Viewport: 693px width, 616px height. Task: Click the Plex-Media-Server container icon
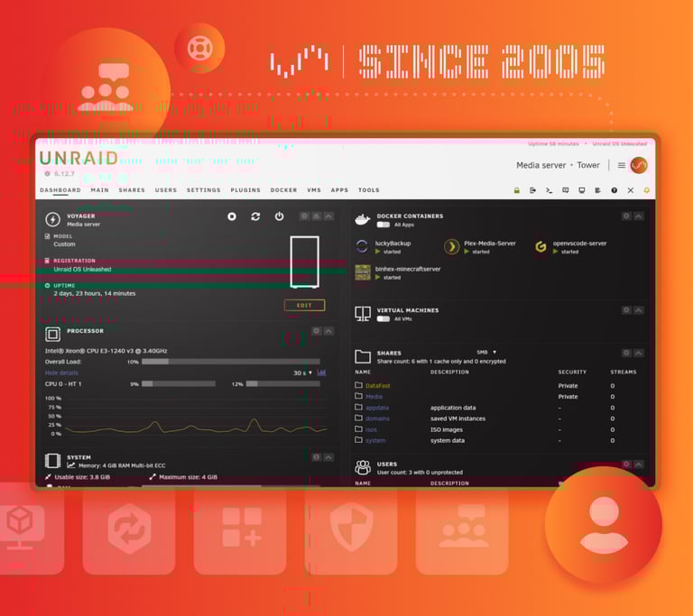451,246
